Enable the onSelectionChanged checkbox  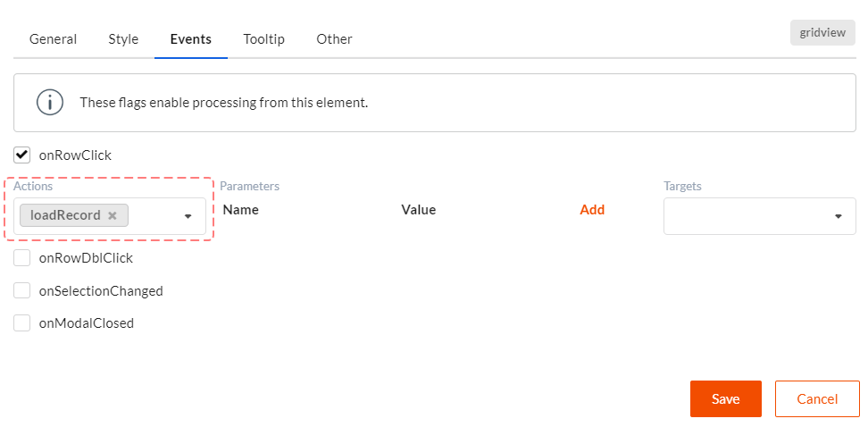22,290
